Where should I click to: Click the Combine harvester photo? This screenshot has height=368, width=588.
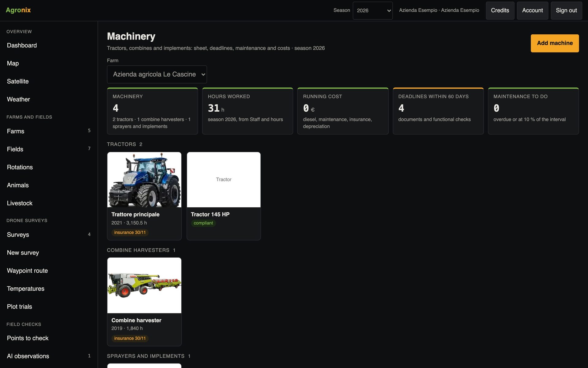coord(144,286)
